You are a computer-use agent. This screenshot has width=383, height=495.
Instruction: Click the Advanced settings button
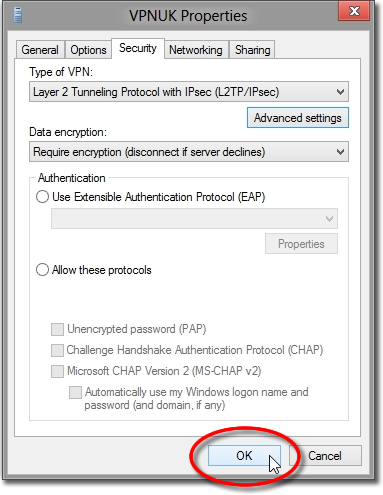[x=298, y=118]
